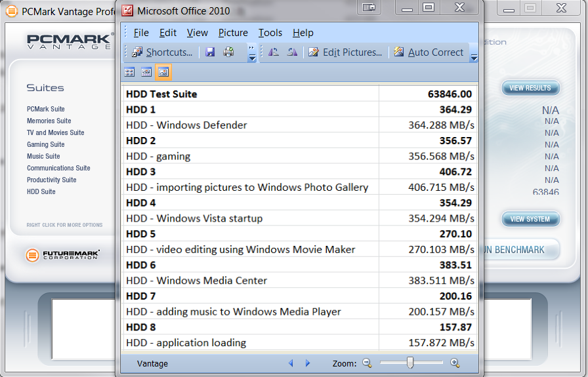Go to the previous picture arrow
The width and height of the screenshot is (588, 377).
[291, 363]
